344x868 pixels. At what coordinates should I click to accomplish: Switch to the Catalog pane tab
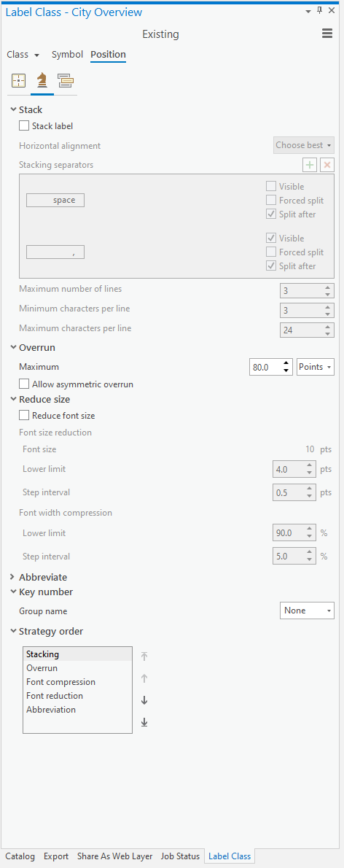click(20, 856)
